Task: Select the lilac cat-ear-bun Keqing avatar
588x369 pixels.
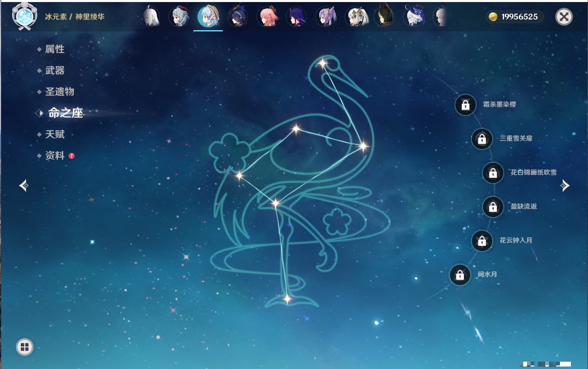Action: [x=327, y=17]
